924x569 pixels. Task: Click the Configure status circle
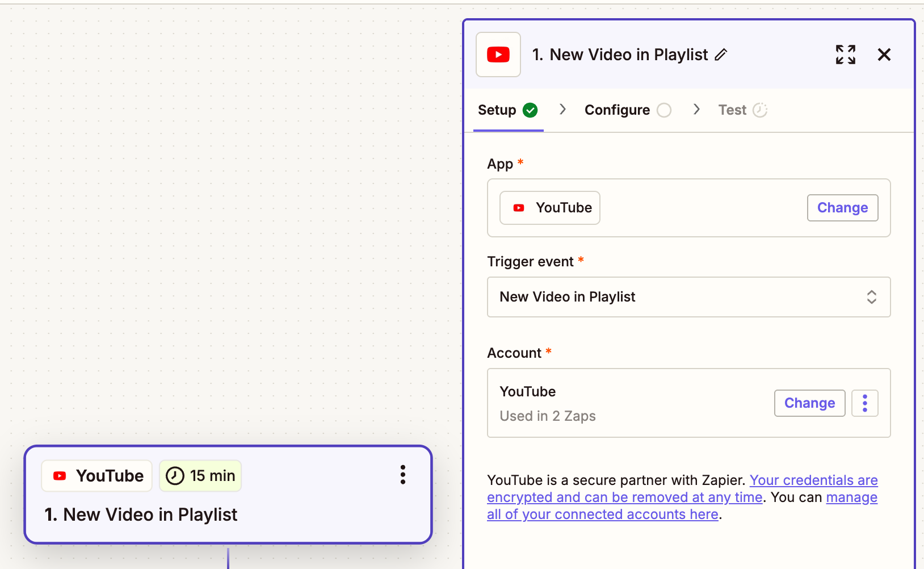(x=664, y=110)
